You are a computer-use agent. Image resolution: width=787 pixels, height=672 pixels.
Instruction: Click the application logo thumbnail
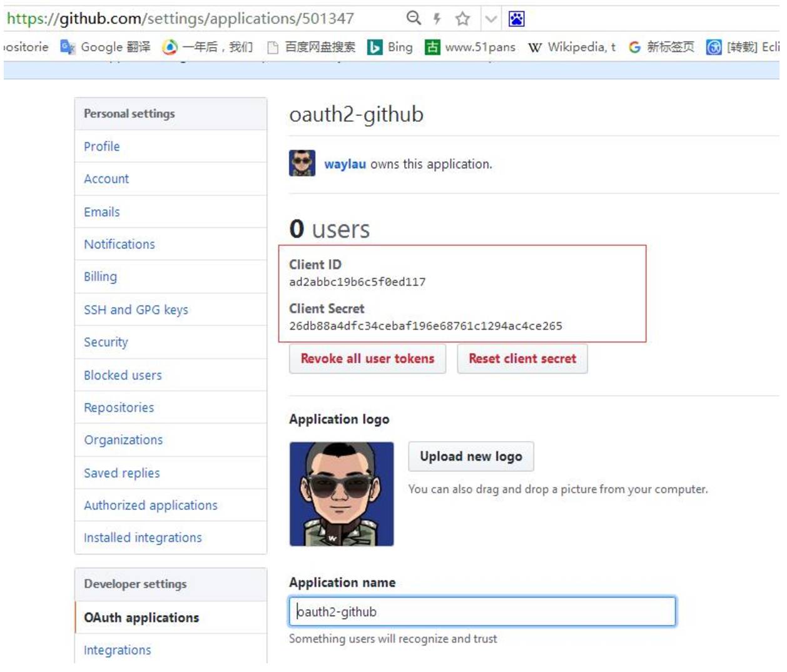tap(342, 494)
